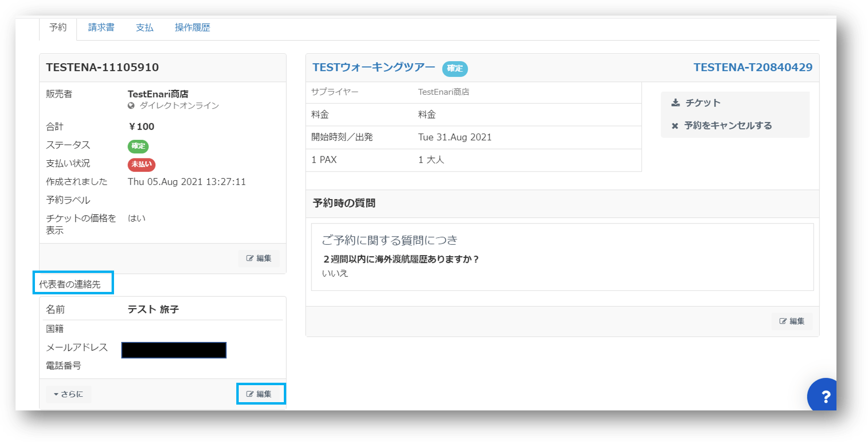This screenshot has width=868, height=442.
Task: Download ticket via チケット icon
Action: coord(675,102)
